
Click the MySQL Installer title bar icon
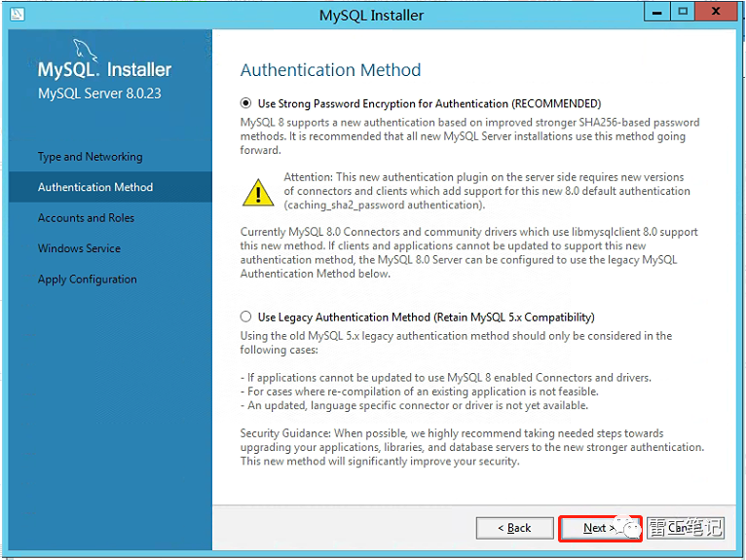pyautogui.click(x=18, y=15)
